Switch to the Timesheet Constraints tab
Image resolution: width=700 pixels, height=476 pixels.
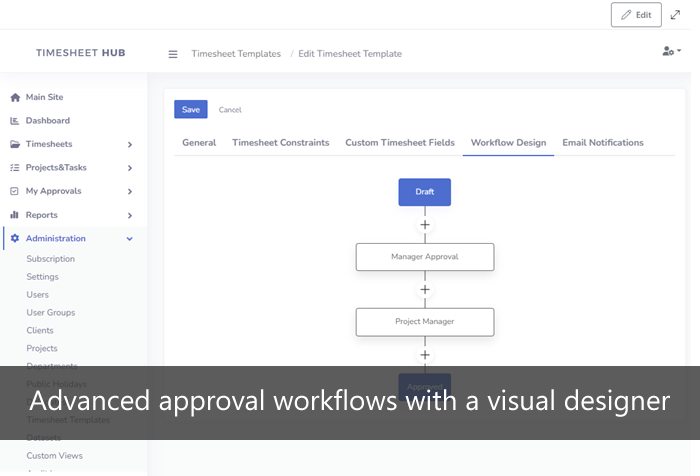[x=280, y=143]
